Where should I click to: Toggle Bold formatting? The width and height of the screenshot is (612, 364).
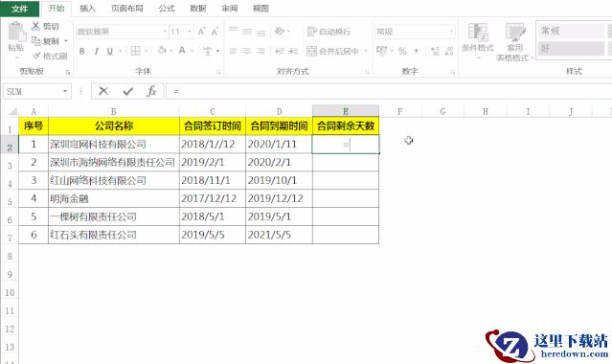coord(82,51)
